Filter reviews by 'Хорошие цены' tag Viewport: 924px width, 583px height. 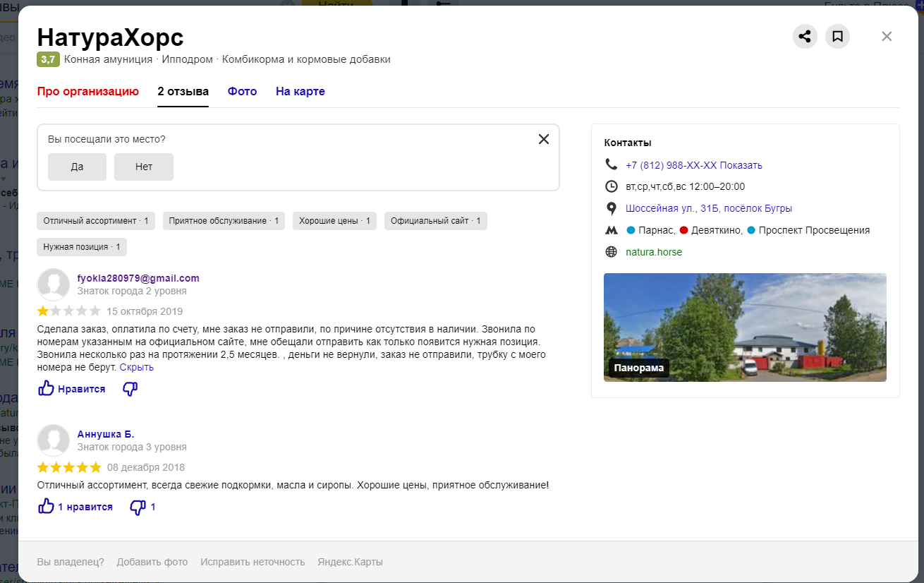pos(334,221)
